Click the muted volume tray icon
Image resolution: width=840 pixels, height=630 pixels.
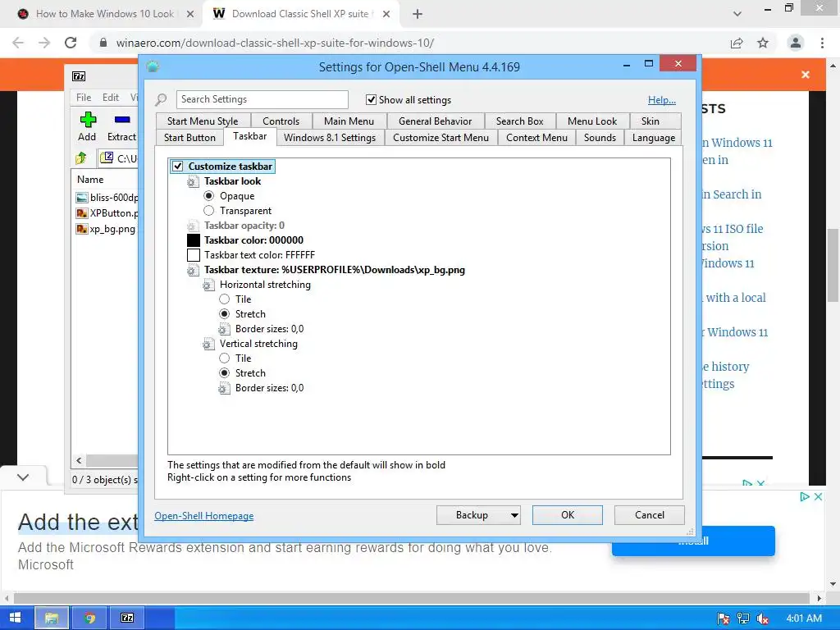(x=762, y=619)
